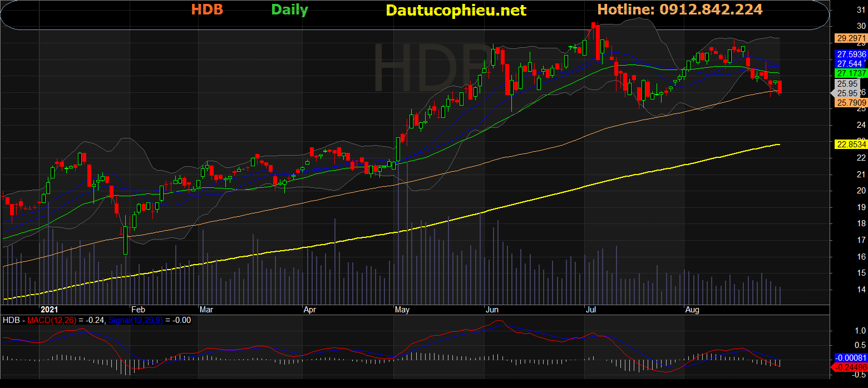Click the Aug label on the time axis

click(692, 309)
